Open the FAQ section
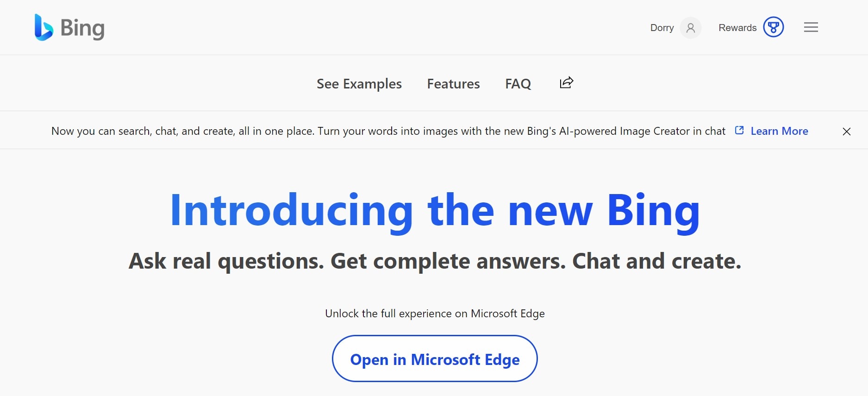Image resolution: width=868 pixels, height=396 pixels. coord(518,84)
